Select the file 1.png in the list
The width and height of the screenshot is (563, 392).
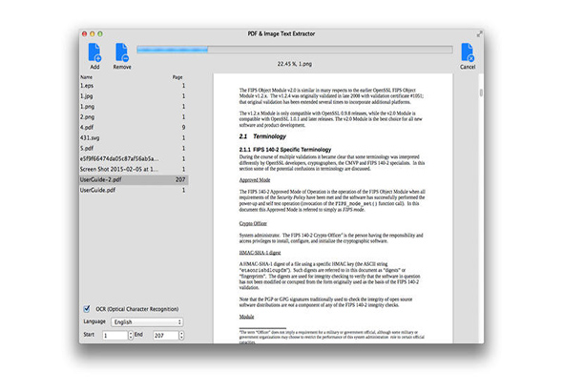(134, 106)
